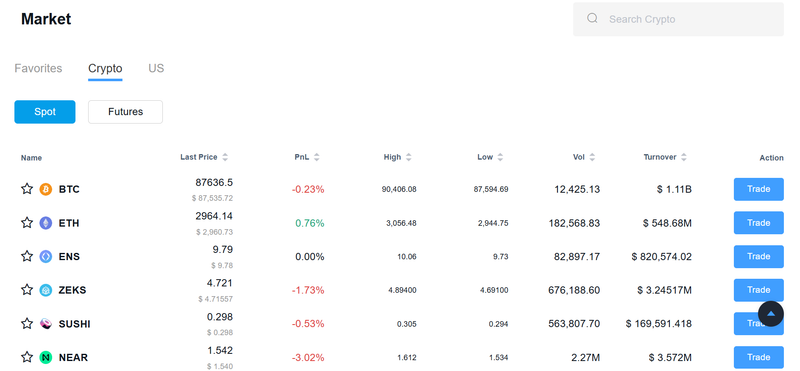Image resolution: width=800 pixels, height=371 pixels.
Task: Trade BTC using its Trade button
Action: 759,189
